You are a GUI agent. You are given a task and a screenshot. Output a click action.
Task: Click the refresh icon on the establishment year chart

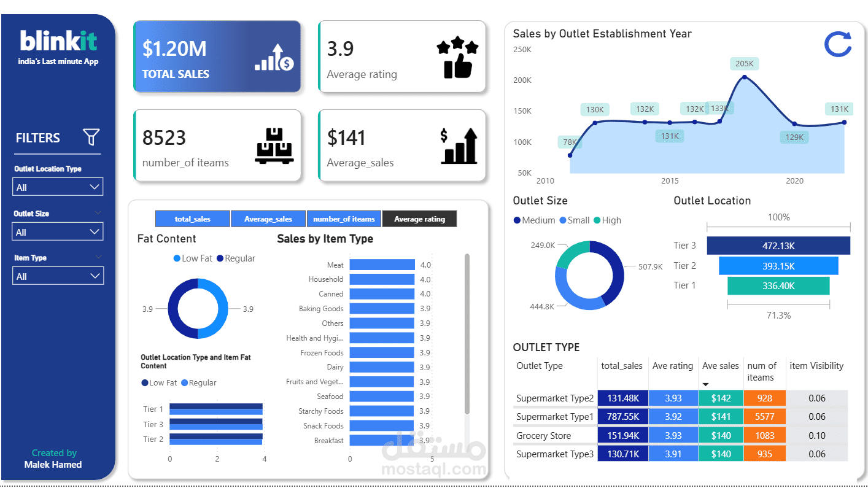pyautogui.click(x=837, y=45)
